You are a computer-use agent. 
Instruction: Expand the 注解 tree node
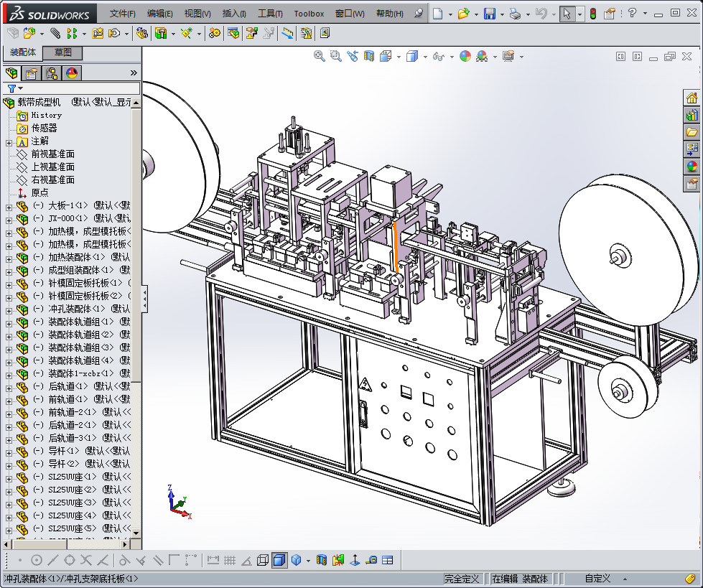click(x=9, y=141)
